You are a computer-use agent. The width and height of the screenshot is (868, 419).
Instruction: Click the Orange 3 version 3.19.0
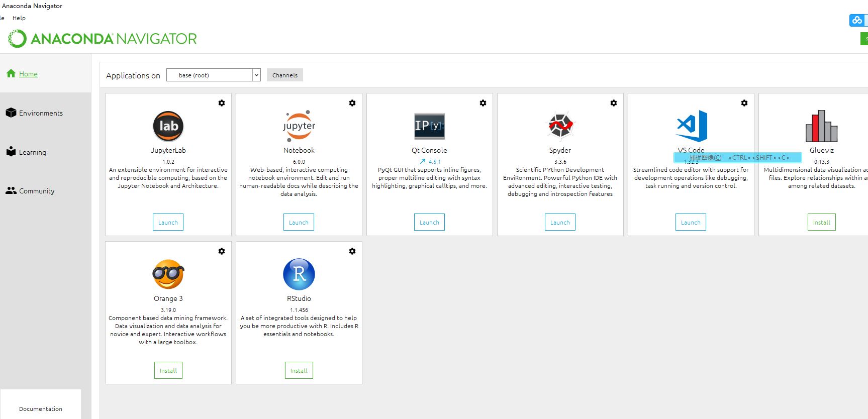(x=168, y=310)
